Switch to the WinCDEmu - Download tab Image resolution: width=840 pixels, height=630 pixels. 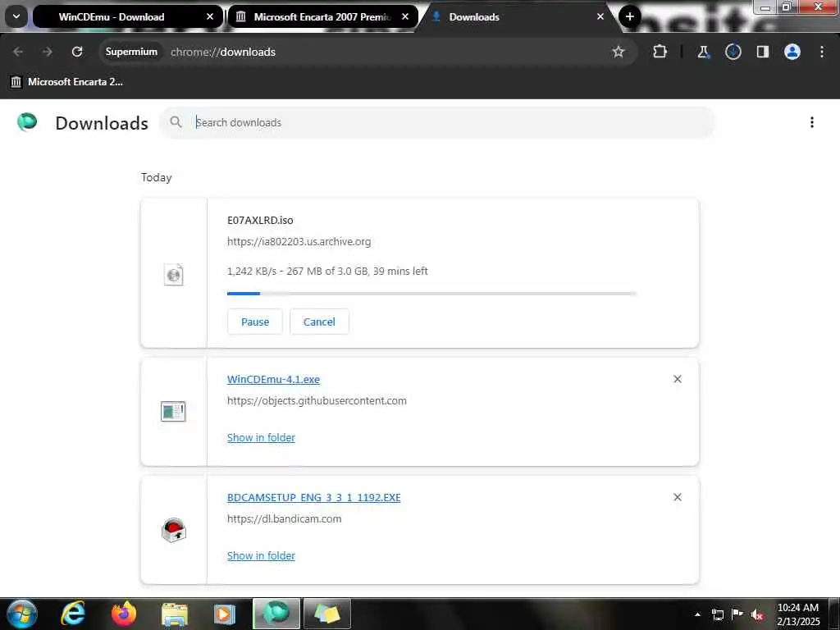(x=127, y=16)
